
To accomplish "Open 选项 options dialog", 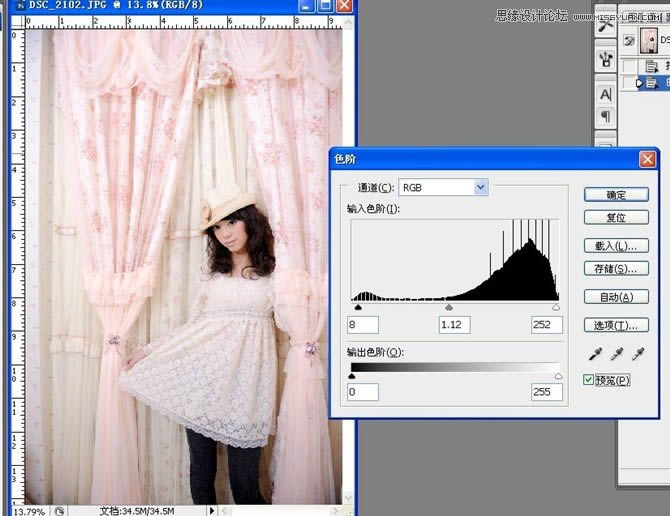I will click(x=616, y=325).
